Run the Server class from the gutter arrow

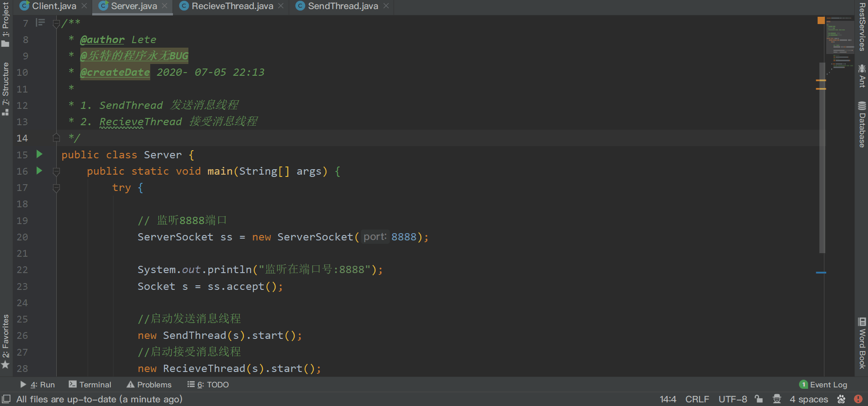pos(39,154)
